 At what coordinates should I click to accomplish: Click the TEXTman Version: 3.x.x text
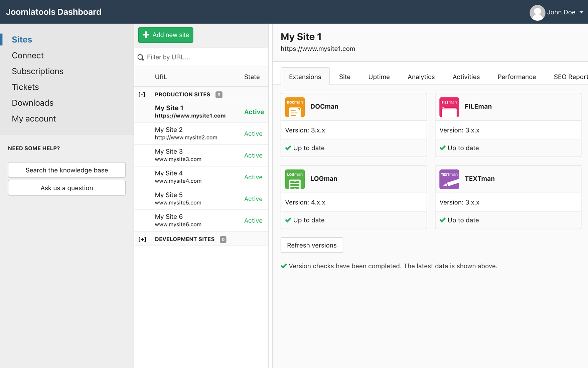(x=459, y=202)
